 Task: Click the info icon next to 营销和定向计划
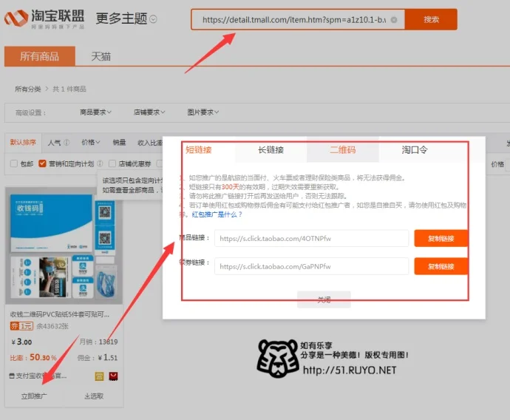coord(101,163)
